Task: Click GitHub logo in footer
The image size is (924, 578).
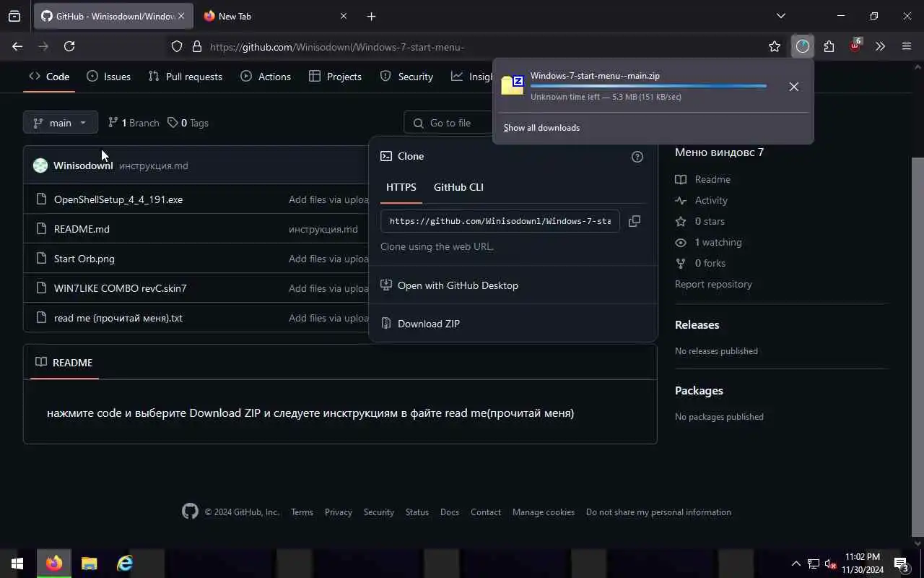Action: 190,512
